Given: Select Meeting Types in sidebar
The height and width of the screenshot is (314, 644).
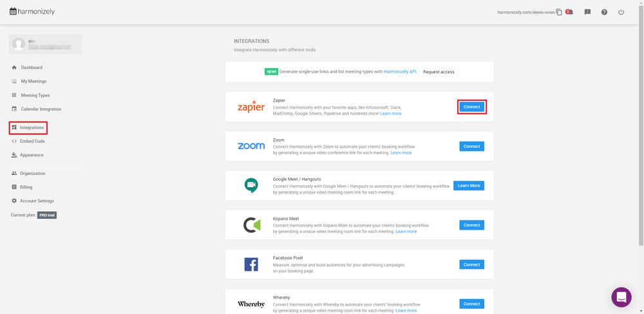Looking at the screenshot, I should [x=35, y=95].
